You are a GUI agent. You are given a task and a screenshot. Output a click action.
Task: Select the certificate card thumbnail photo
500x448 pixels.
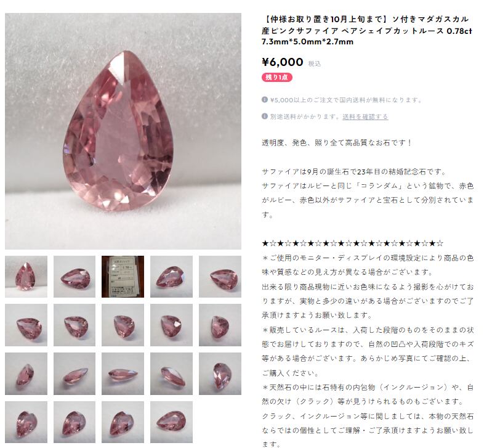coord(123,277)
